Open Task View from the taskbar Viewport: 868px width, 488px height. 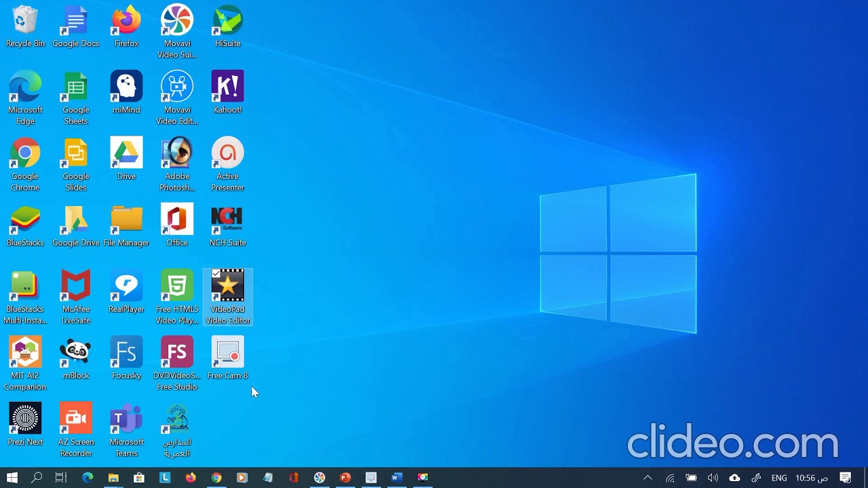click(x=61, y=478)
